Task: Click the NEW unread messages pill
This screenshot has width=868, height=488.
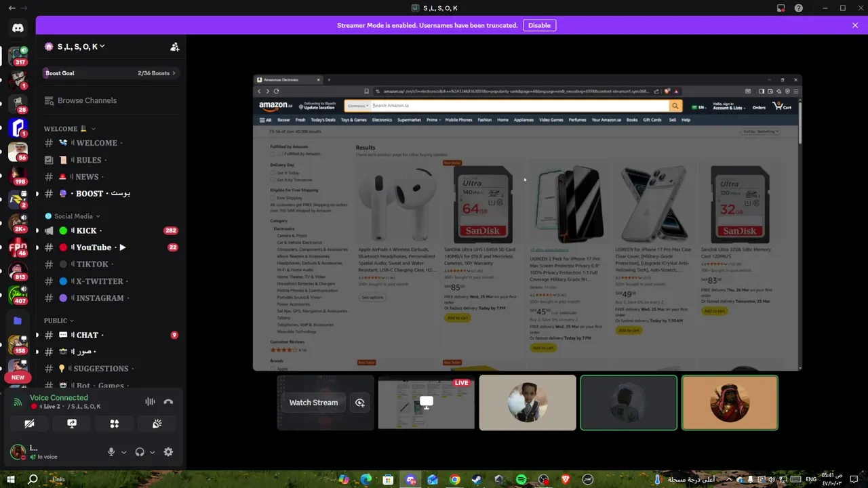Action: click(x=18, y=378)
